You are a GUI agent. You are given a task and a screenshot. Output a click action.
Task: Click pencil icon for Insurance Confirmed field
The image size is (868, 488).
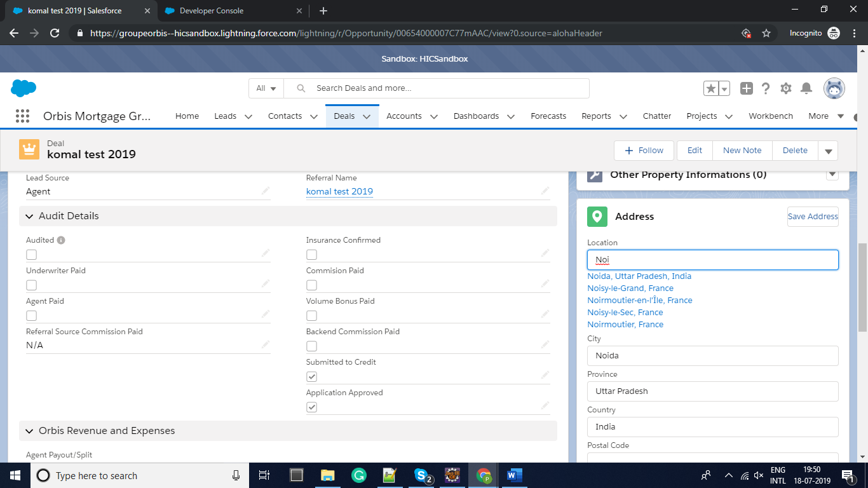click(x=545, y=253)
